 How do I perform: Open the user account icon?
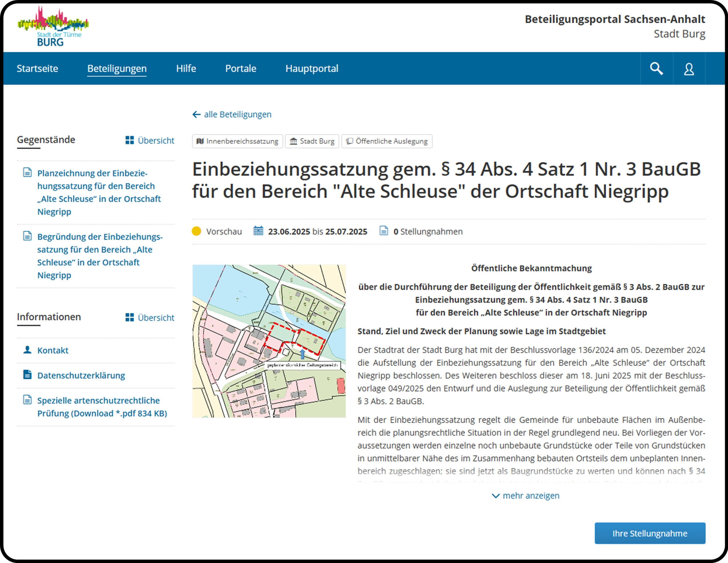689,68
